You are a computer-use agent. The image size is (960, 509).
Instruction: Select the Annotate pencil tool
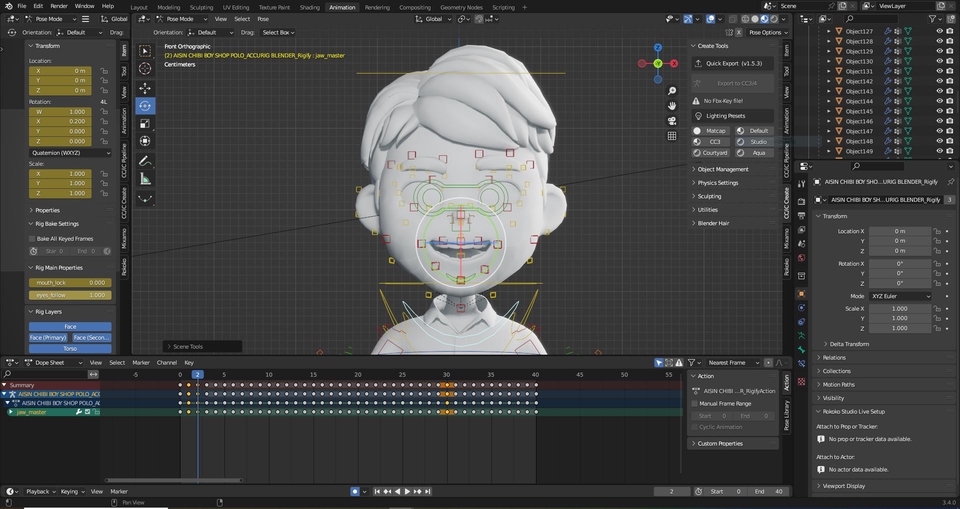(x=145, y=161)
